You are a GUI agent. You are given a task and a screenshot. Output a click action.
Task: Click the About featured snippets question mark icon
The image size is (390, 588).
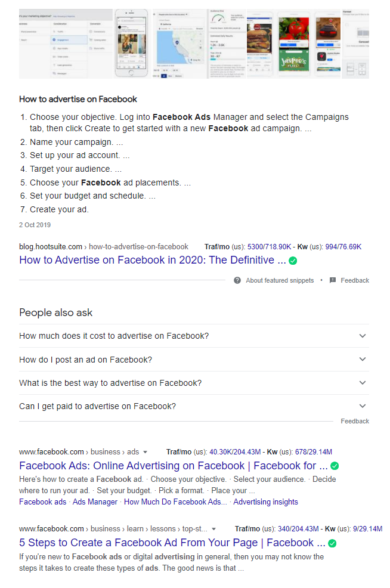(x=237, y=280)
